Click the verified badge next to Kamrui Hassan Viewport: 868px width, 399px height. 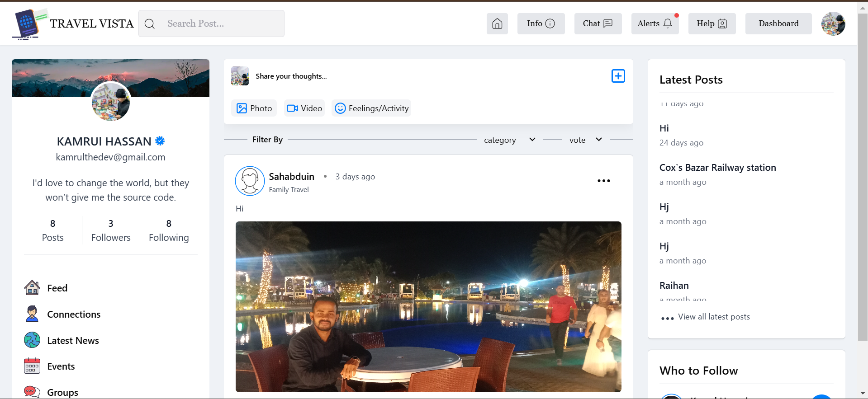click(x=160, y=141)
